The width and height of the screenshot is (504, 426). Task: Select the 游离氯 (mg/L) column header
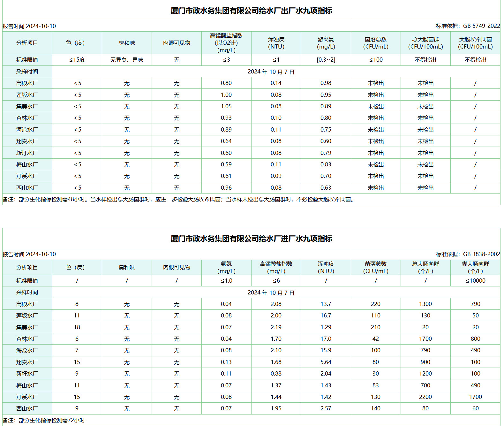click(x=326, y=43)
